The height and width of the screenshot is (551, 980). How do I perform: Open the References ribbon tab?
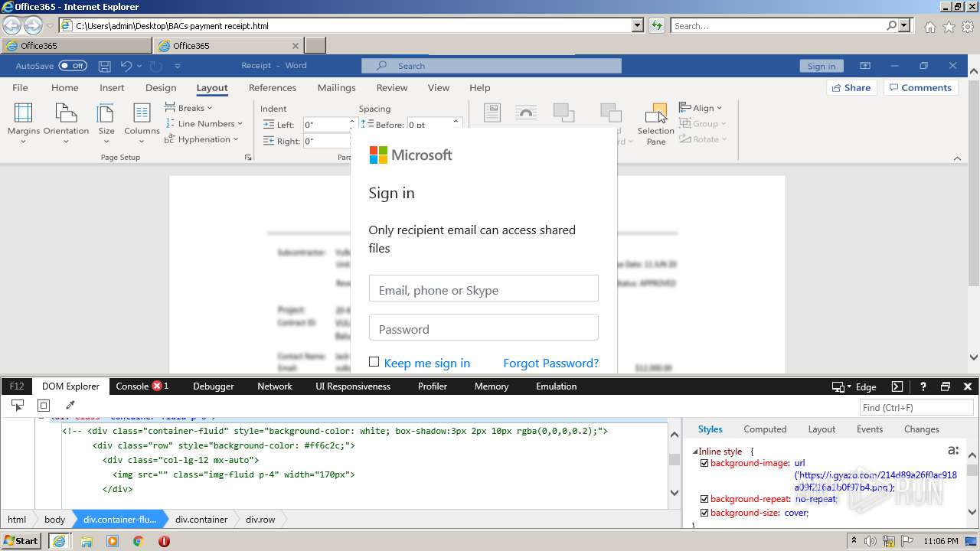pos(273,88)
